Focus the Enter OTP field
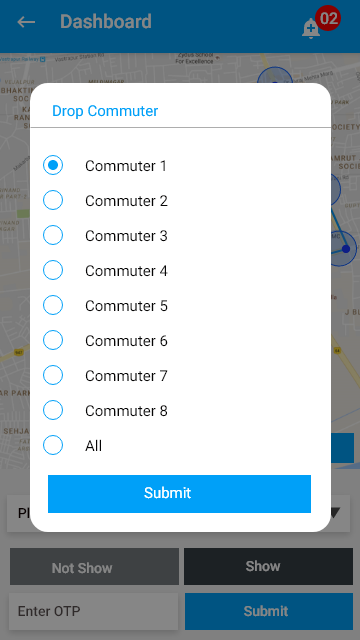Image resolution: width=360 pixels, height=640 pixels. (93, 611)
